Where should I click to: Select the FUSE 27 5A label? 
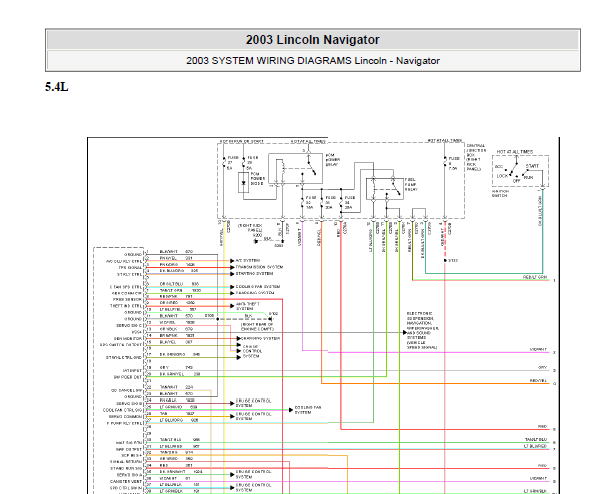tap(233, 163)
